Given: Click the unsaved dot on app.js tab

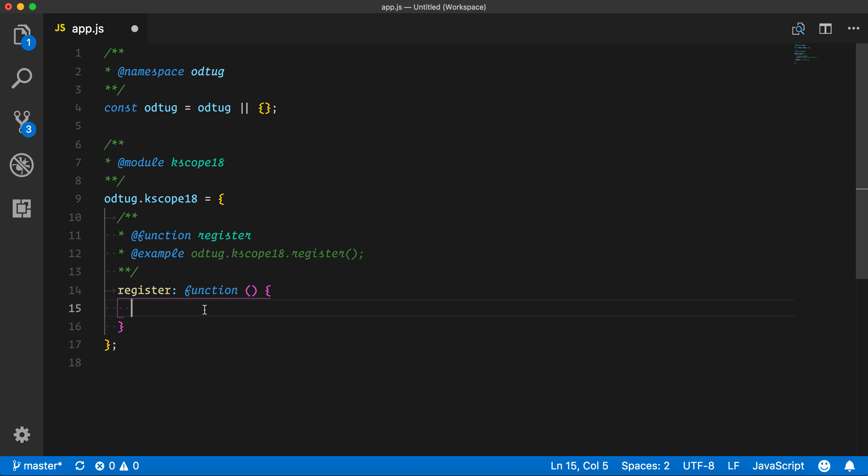Looking at the screenshot, I should (134, 29).
